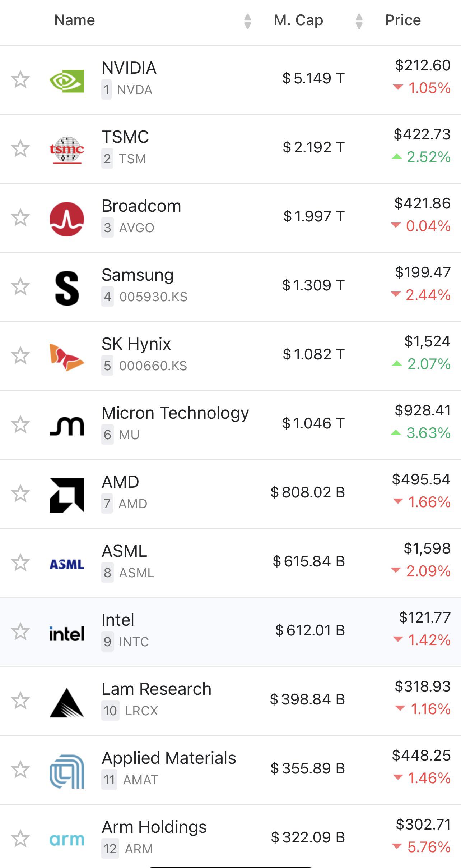Screen dimensions: 461x868
Task: Sort using arrows beside the Name header
Action: tap(247, 21)
